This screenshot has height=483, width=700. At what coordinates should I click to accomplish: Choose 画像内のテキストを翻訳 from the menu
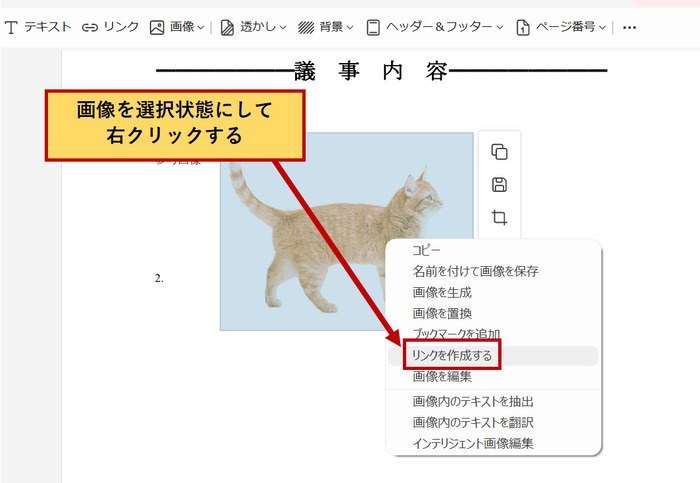tap(493, 422)
